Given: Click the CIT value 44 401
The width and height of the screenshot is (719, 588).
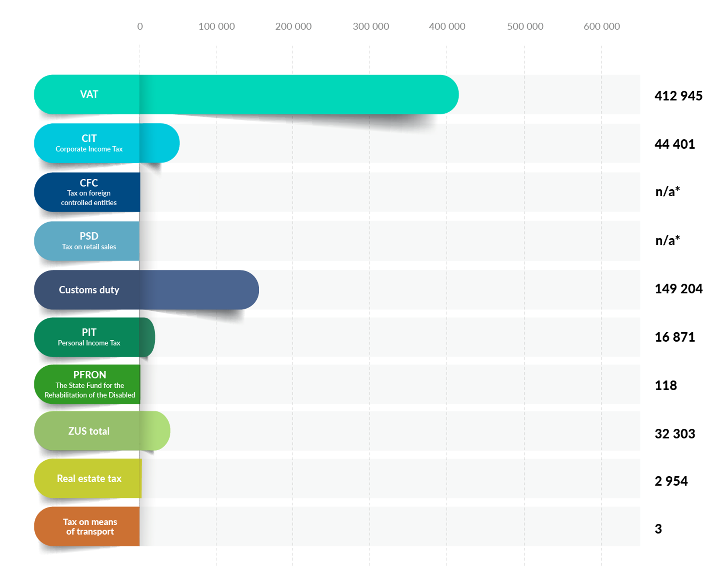Looking at the screenshot, I should point(675,144).
